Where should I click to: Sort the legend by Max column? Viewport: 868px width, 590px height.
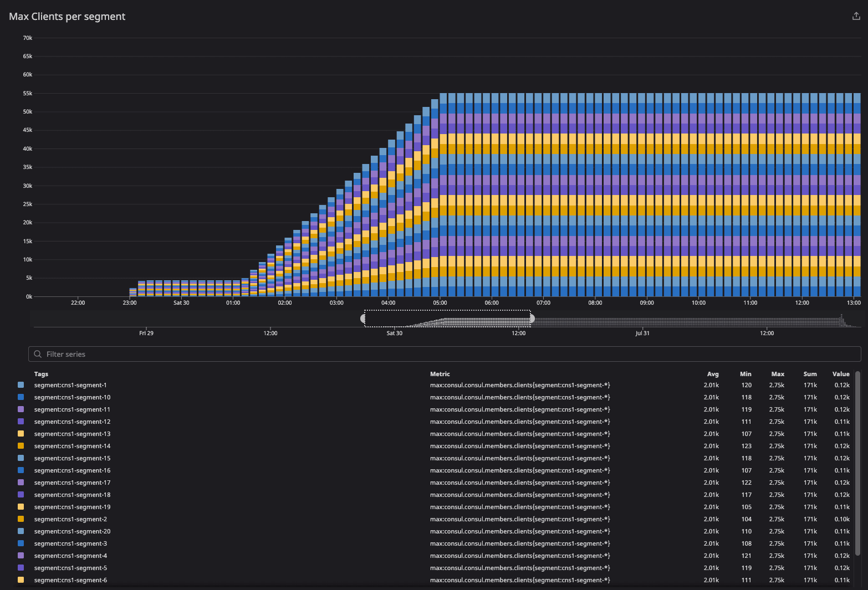point(778,374)
